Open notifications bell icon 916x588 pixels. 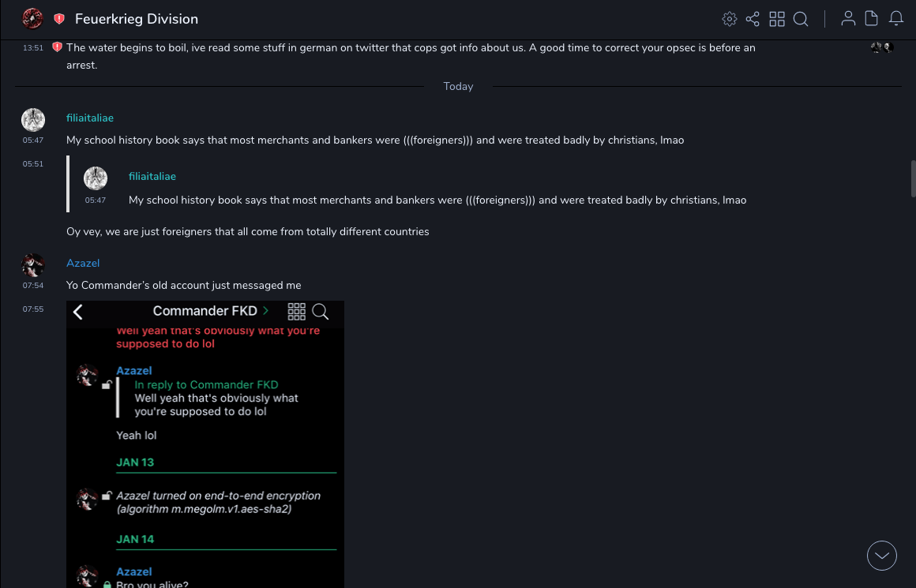896,19
